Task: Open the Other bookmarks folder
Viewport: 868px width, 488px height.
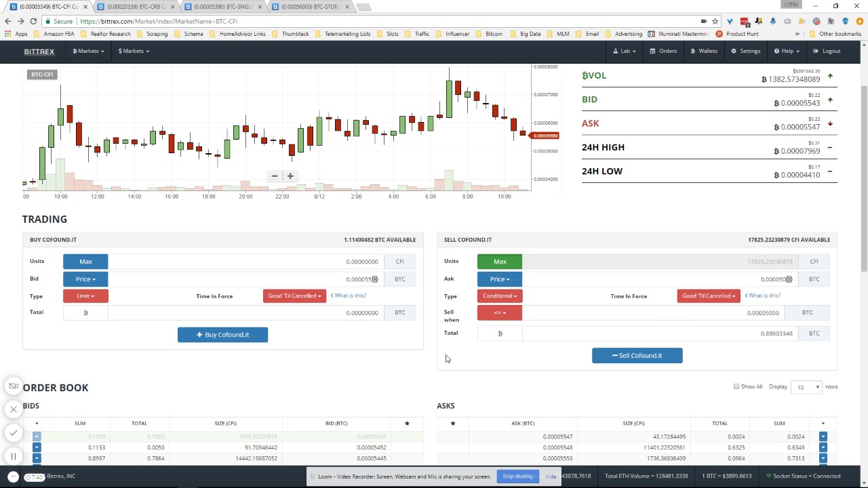Action: pos(835,34)
